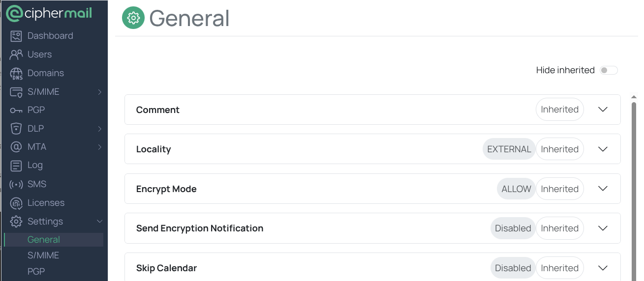Click the Dashboard icon in sidebar
This screenshot has width=644, height=281.
tap(16, 36)
